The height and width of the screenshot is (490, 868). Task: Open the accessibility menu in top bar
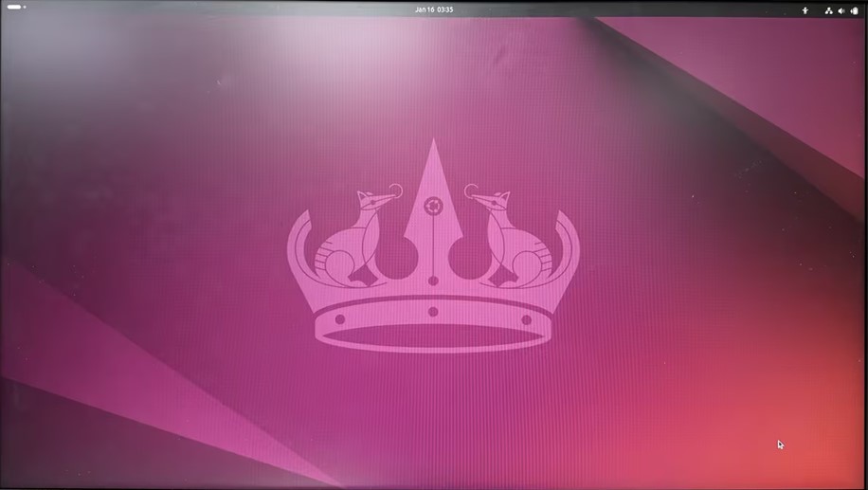tap(805, 10)
